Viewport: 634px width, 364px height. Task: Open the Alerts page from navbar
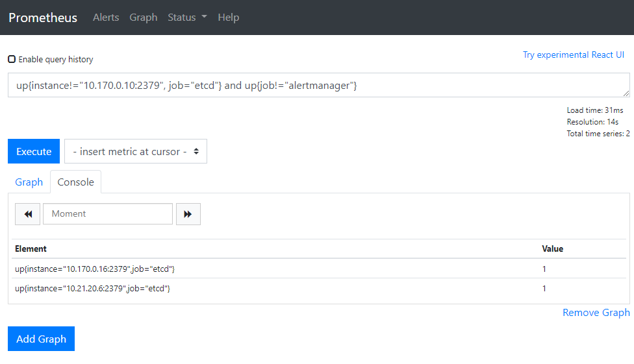[106, 18]
